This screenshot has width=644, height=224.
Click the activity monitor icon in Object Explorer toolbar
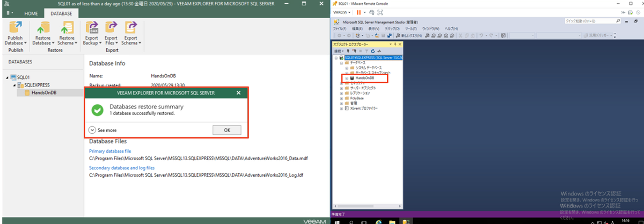coord(379,51)
